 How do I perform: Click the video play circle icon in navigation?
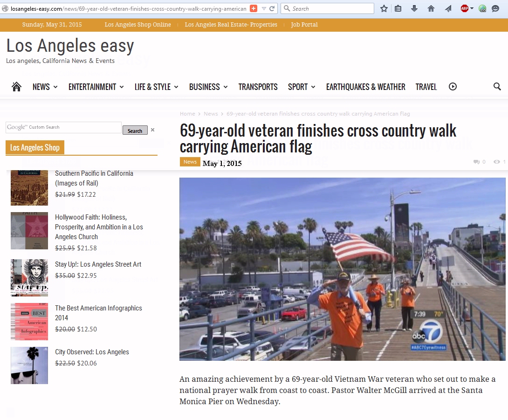coord(453,87)
